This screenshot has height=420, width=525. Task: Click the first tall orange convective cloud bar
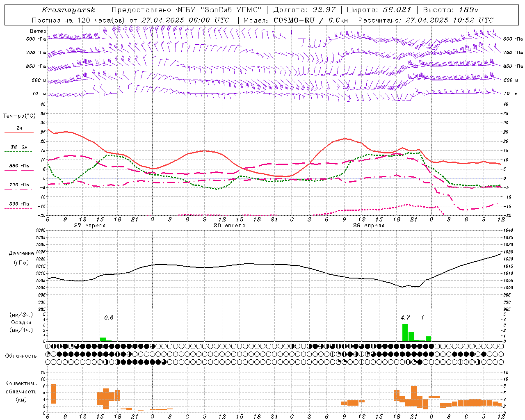pos(53,394)
